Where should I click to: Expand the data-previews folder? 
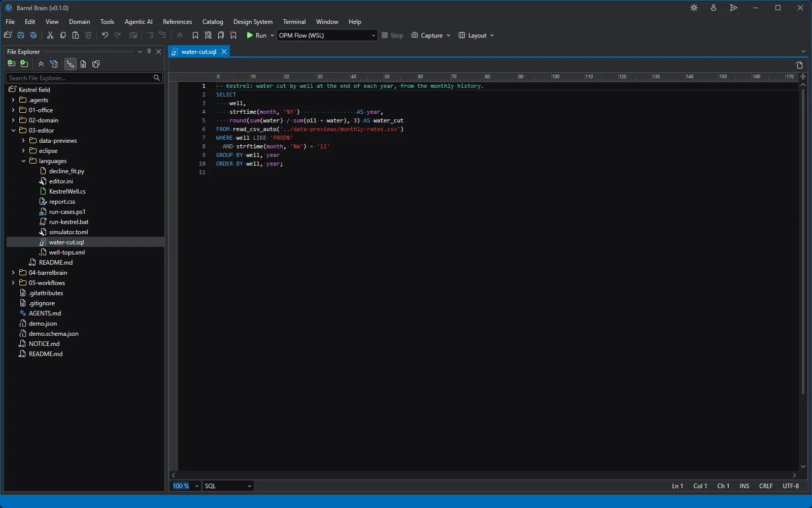[23, 141]
